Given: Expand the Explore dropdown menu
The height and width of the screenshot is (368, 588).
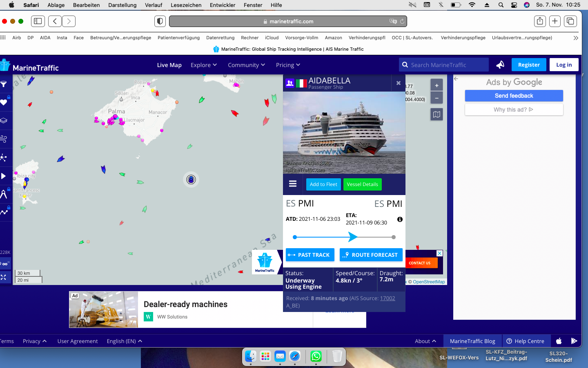Looking at the screenshot, I should [203, 65].
